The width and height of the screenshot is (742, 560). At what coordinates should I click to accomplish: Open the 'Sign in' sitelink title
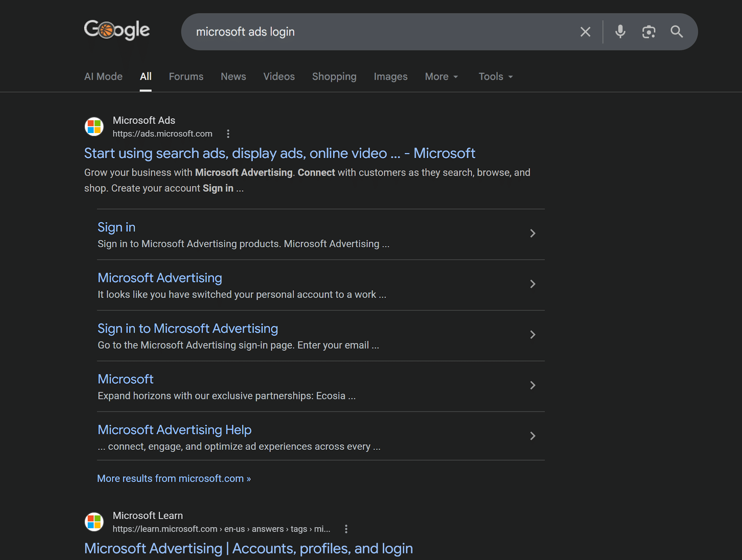tap(116, 227)
